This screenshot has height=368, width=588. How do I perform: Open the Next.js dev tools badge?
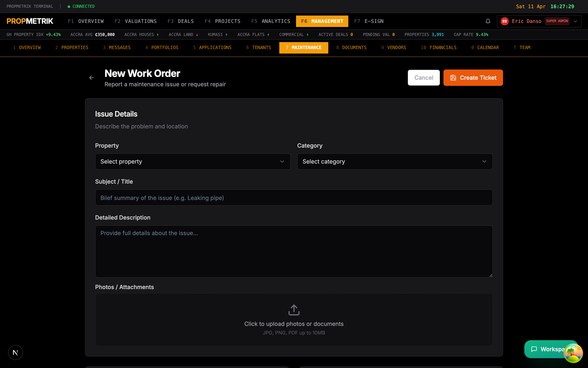pos(15,352)
